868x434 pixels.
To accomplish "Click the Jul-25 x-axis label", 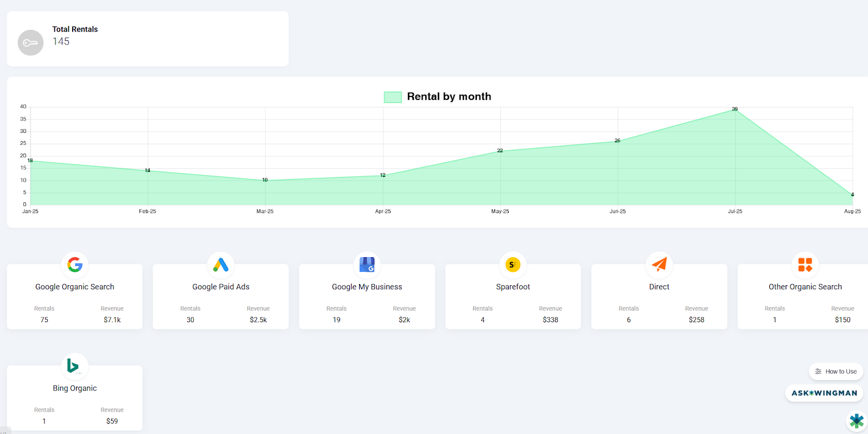I will coord(735,212).
